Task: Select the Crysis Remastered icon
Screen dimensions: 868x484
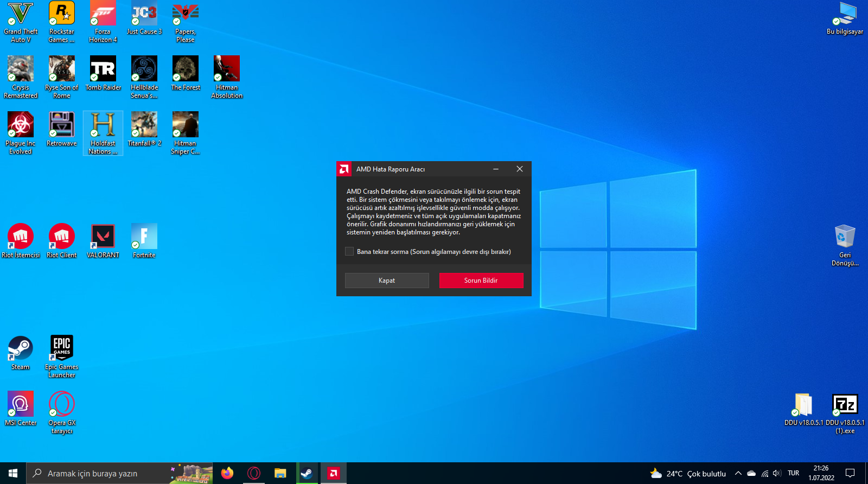Action: point(21,78)
